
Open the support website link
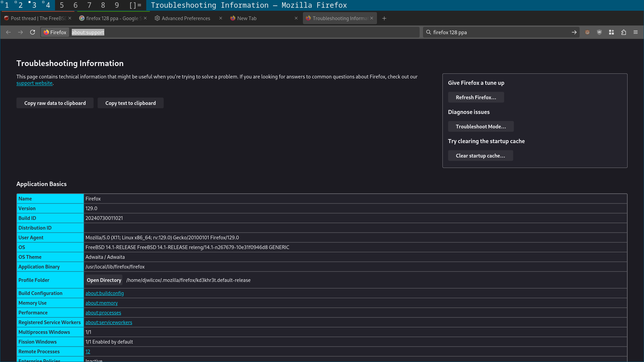(35, 83)
